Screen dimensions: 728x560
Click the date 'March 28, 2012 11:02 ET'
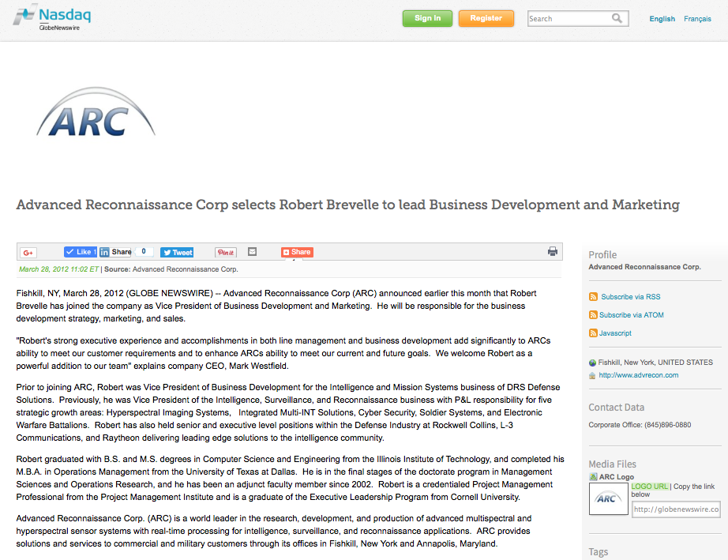click(59, 269)
